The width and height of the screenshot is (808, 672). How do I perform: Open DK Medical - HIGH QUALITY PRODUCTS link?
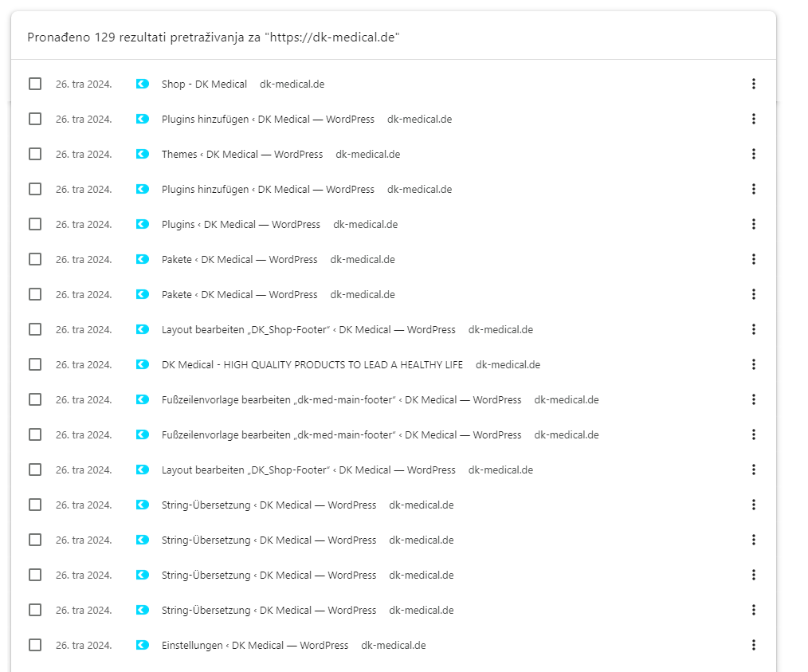tap(312, 365)
